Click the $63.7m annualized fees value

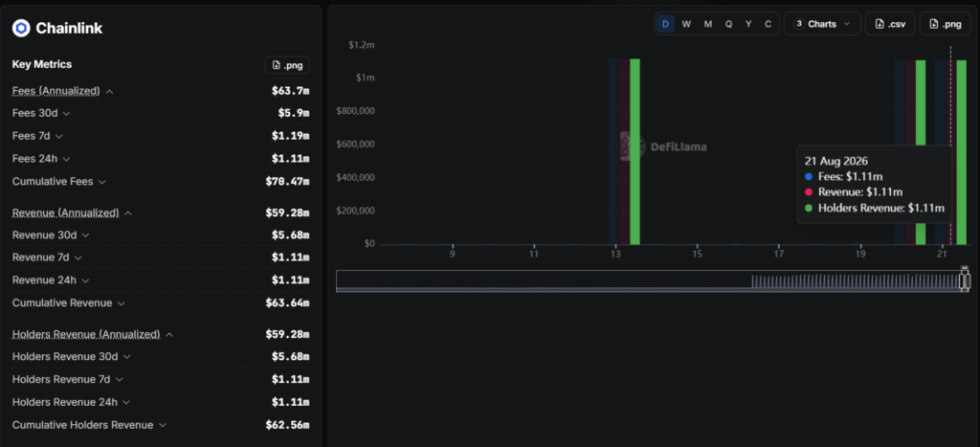[x=291, y=91]
